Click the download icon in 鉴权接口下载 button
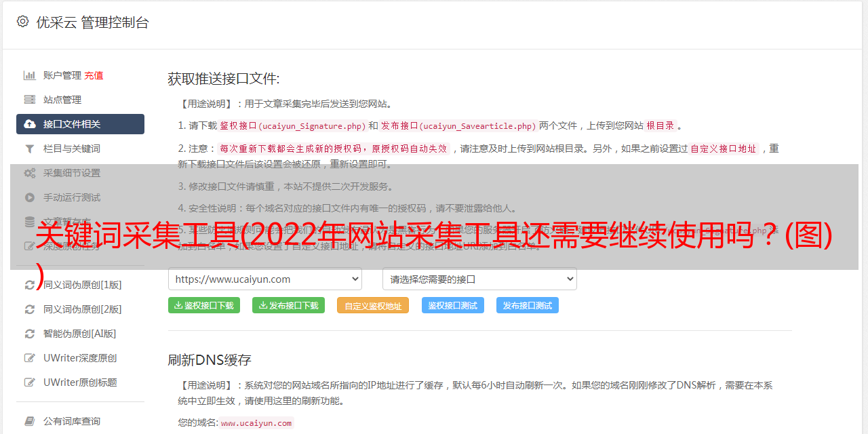The height and width of the screenshot is (434, 868). click(178, 305)
